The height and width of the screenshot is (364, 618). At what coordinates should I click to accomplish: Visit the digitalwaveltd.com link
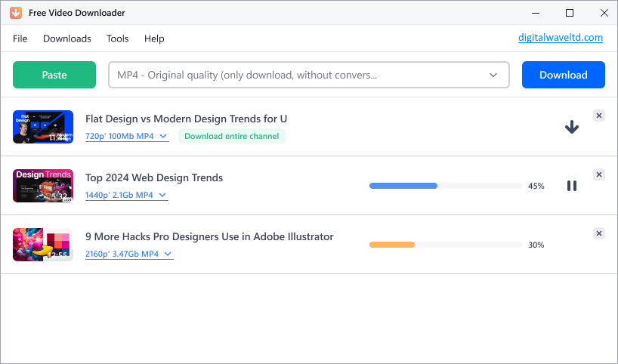click(x=560, y=37)
